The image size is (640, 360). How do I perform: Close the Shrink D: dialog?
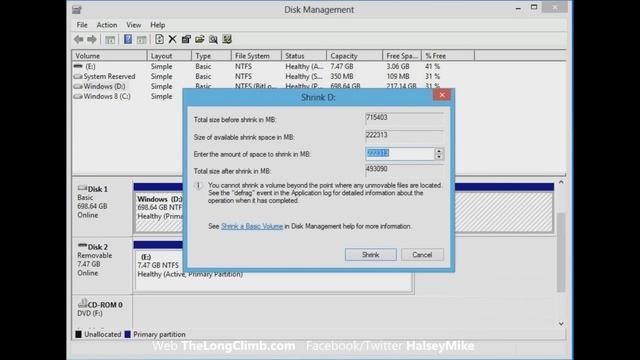coord(442,95)
